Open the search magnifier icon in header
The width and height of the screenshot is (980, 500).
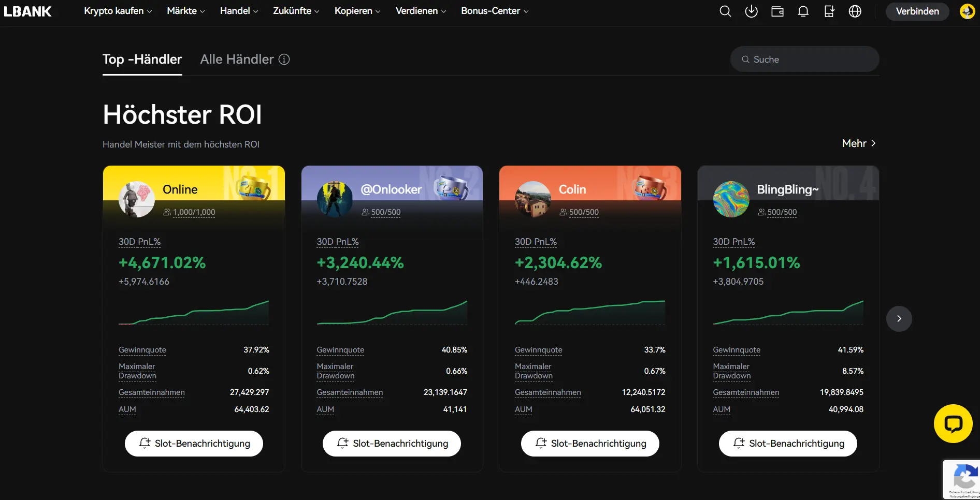pos(725,11)
